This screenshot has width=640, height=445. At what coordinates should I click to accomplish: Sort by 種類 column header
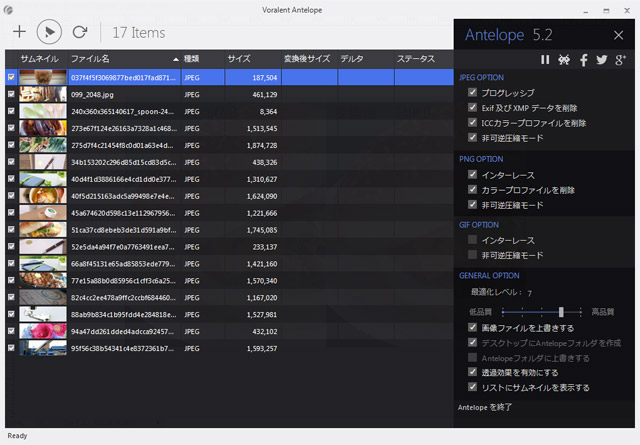pos(203,59)
